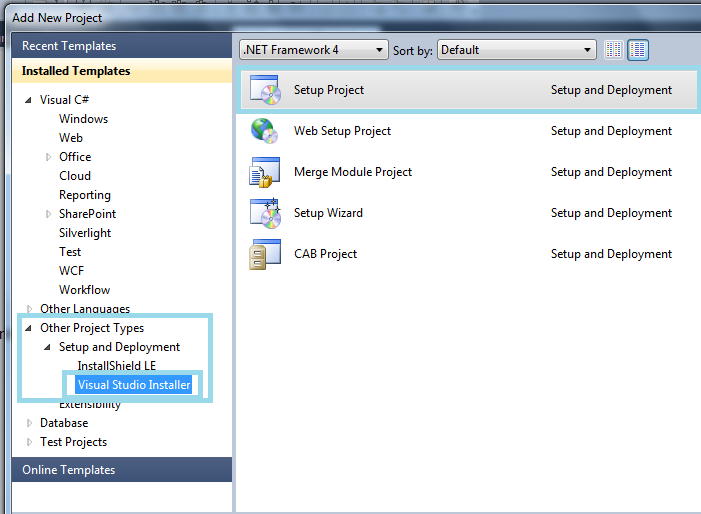Expand the Office node
This screenshot has height=514, width=701.
coord(48,157)
